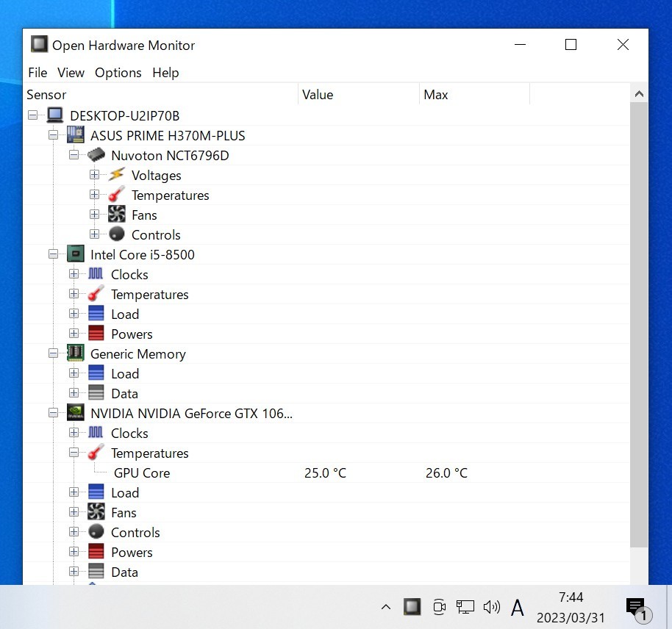
Task: Click the Intel Powers red bars icon
Action: (96, 333)
